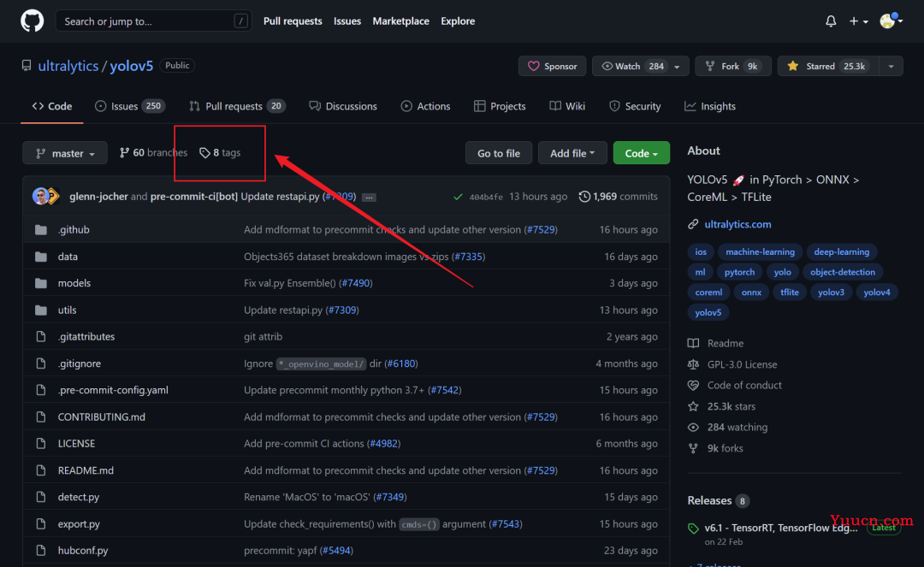Open detect.py file

(x=79, y=498)
